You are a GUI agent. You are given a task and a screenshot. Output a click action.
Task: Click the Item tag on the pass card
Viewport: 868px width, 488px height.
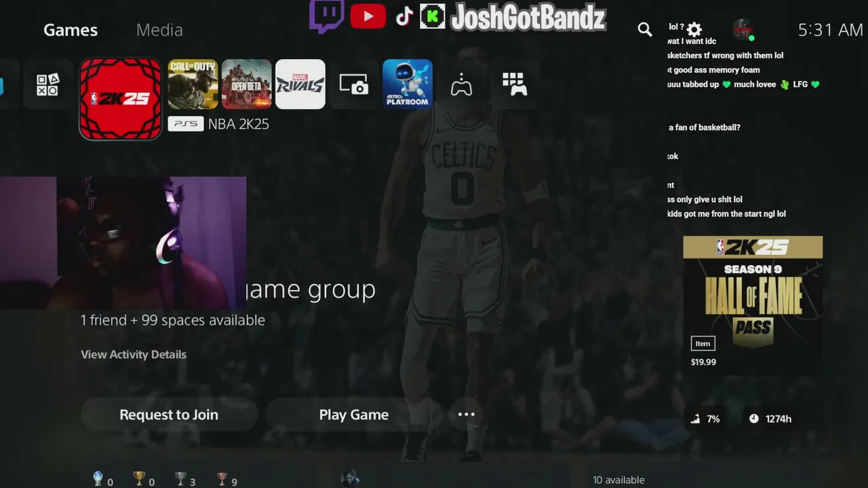click(703, 344)
